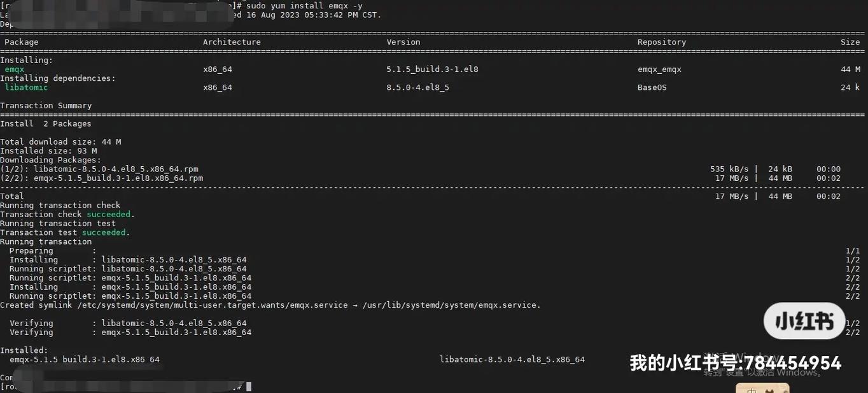Click the Version column header
Viewport: 868px width, 393px height.
point(403,42)
